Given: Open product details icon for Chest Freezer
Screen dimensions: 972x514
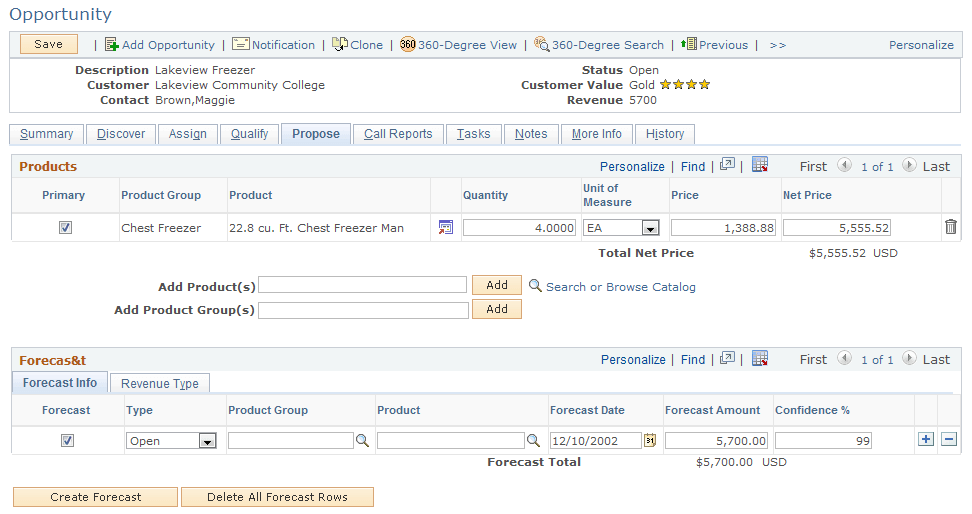Looking at the screenshot, I should coord(446,228).
